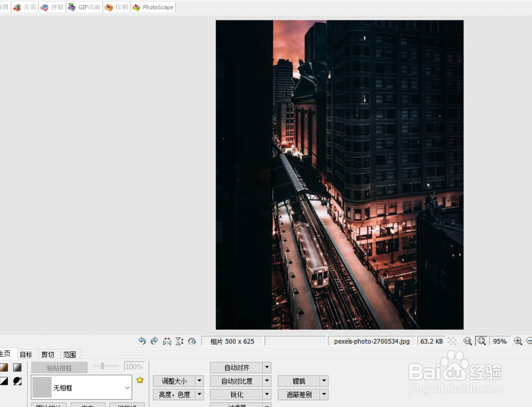Click the 朦胧 bloom button

(299, 381)
